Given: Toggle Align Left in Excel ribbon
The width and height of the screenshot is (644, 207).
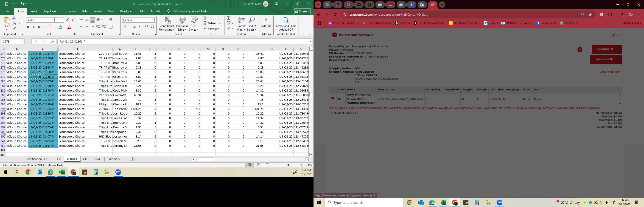Looking at the screenshot, I should coord(81,27).
